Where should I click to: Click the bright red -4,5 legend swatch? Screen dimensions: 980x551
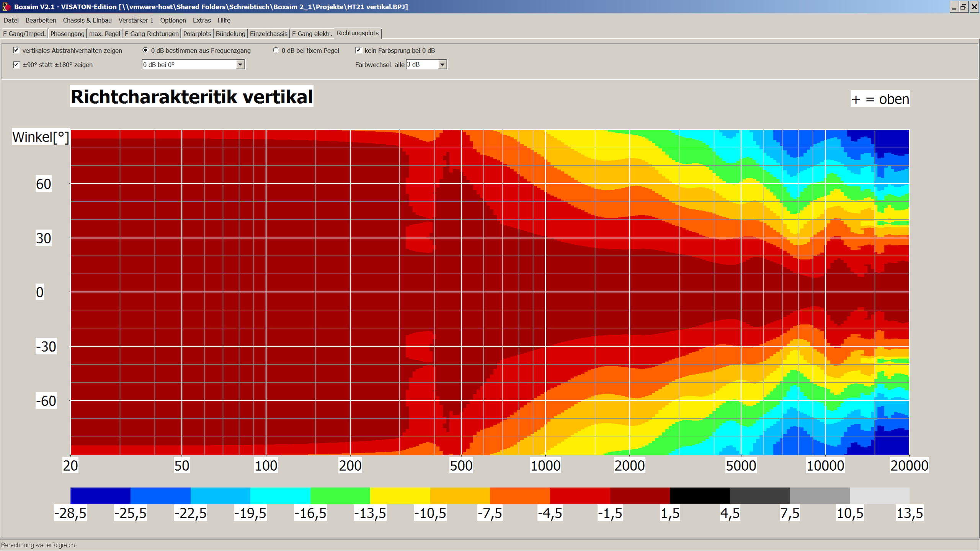click(580, 496)
